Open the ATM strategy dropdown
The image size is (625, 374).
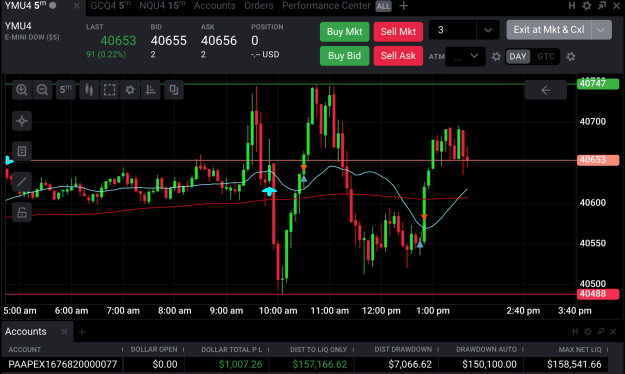[465, 57]
